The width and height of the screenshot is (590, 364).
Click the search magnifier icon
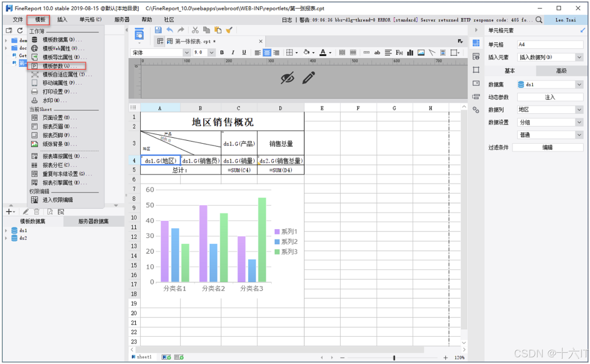[539, 20]
